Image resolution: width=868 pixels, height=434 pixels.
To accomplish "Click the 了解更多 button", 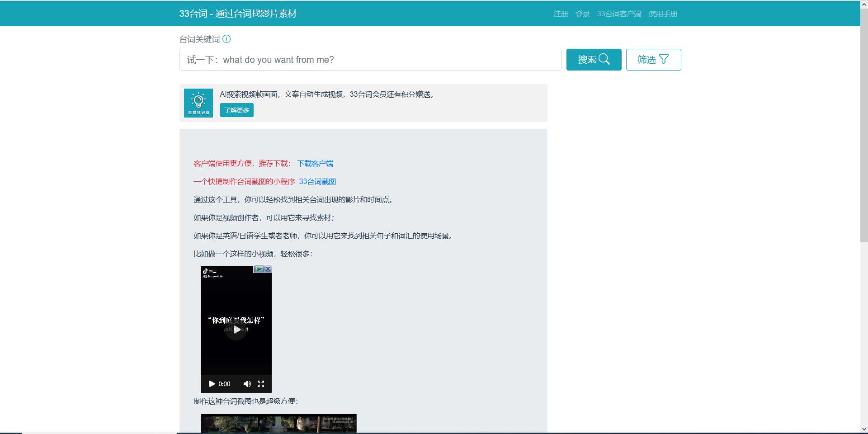I will pos(237,110).
